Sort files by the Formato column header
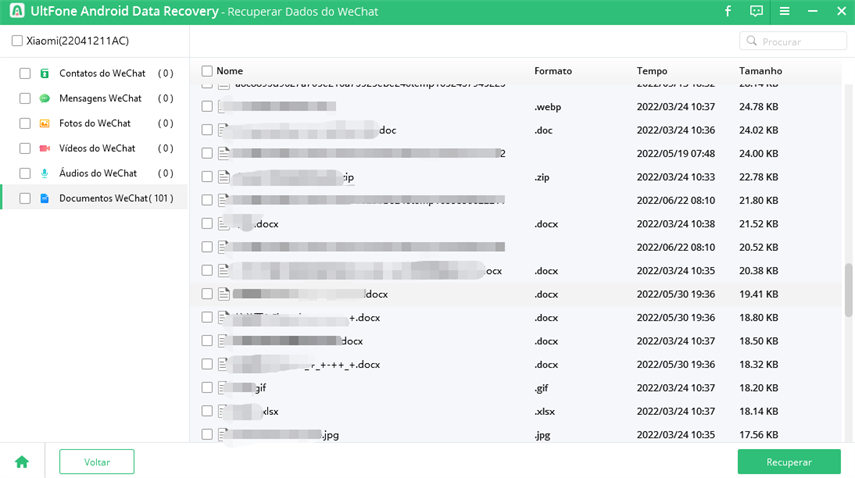 [553, 71]
